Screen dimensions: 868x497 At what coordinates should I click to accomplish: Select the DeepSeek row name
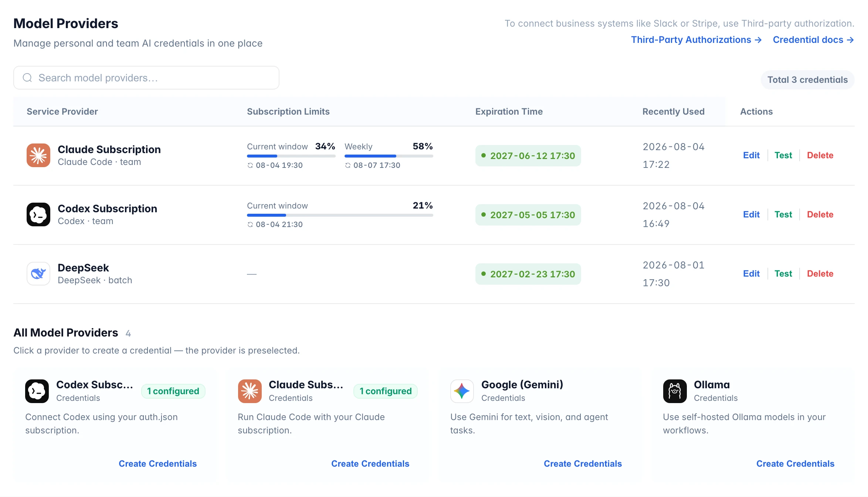(x=83, y=268)
